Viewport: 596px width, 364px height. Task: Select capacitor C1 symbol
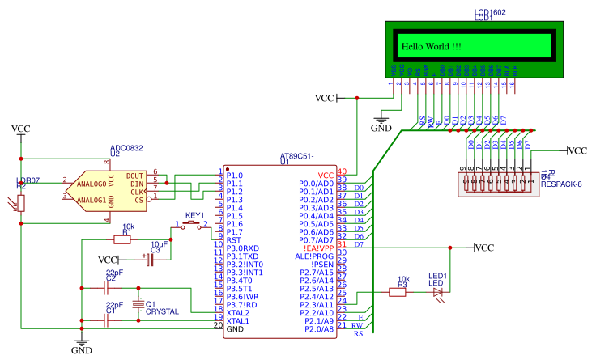(x=106, y=320)
